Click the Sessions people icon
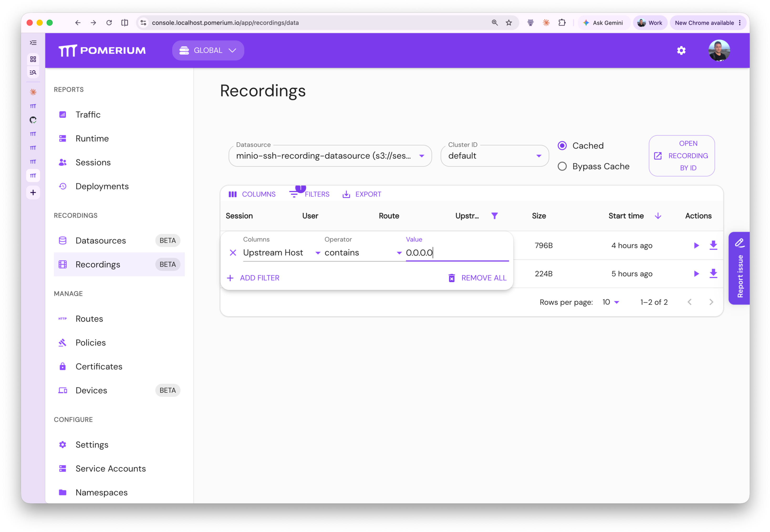This screenshot has width=770, height=532. 63,162
